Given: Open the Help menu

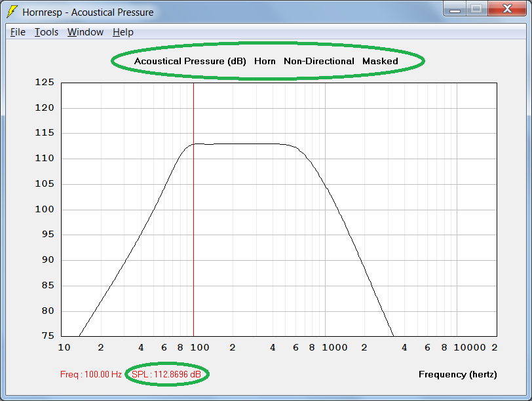Looking at the screenshot, I should pyautogui.click(x=123, y=32).
